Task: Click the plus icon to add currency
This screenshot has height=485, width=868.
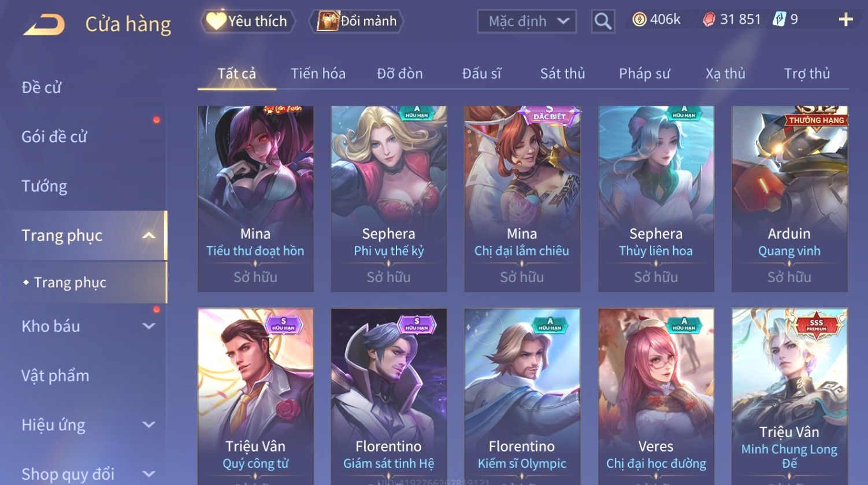Action: click(845, 20)
